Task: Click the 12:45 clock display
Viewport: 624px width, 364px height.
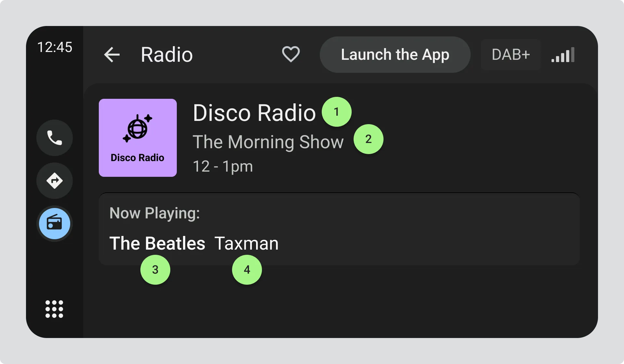Action: coord(55,47)
